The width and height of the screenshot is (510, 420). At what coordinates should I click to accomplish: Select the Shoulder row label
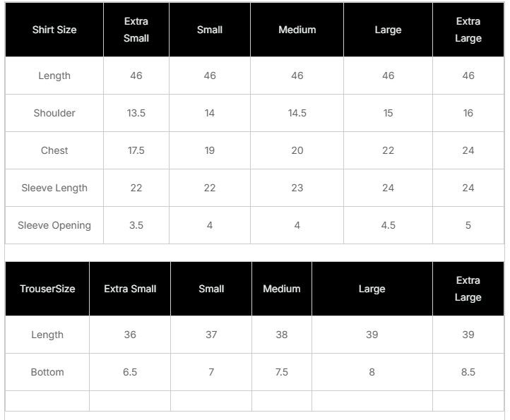(x=54, y=113)
